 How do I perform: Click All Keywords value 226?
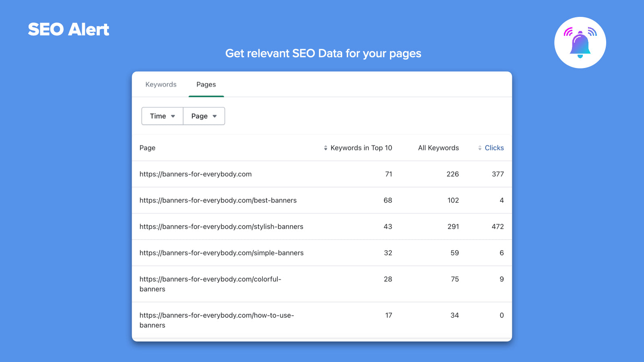pos(452,174)
